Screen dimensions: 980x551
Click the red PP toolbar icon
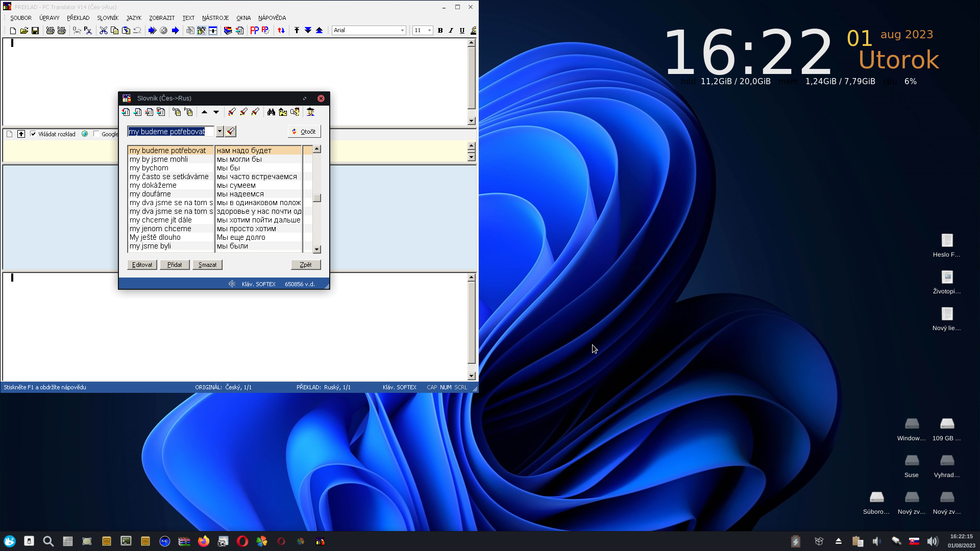254,31
